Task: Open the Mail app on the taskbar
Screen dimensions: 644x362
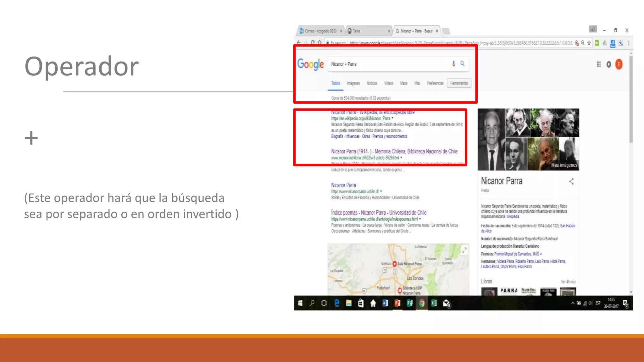Action: click(x=447, y=304)
